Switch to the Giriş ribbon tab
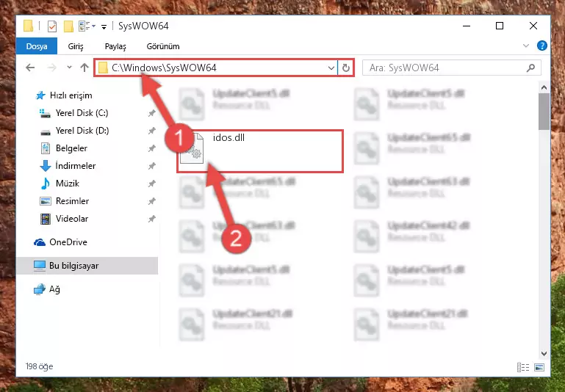The width and height of the screenshot is (565, 392). [76, 46]
